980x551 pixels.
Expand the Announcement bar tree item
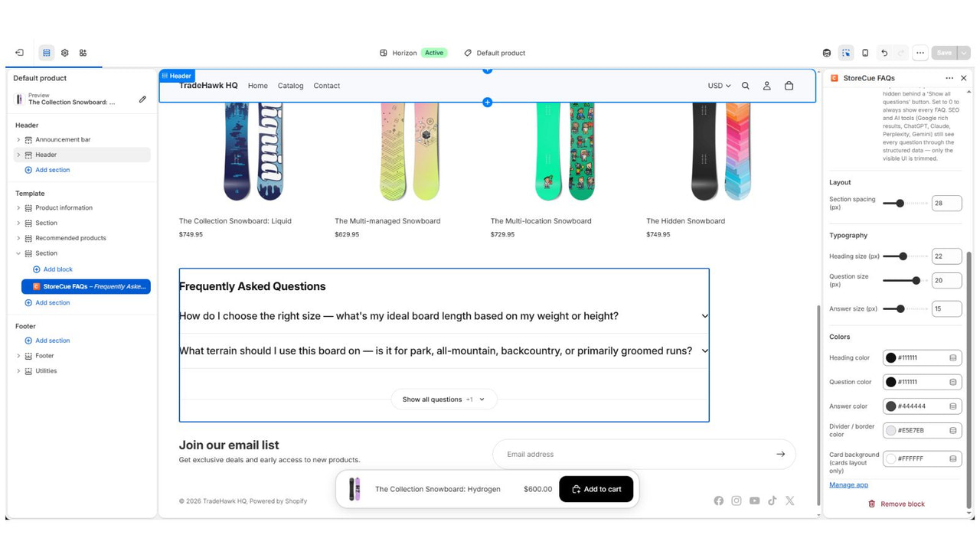[18, 140]
